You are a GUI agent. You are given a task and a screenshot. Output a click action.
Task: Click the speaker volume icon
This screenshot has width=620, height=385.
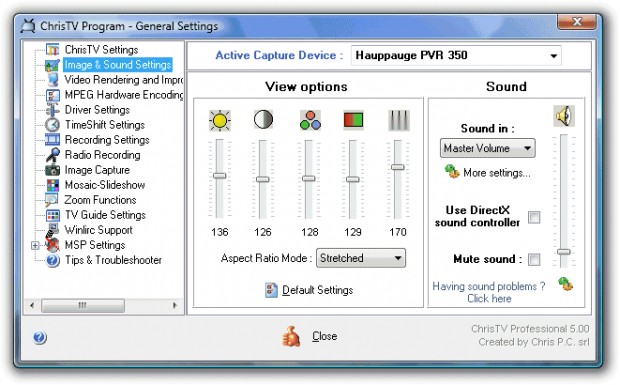point(564,116)
